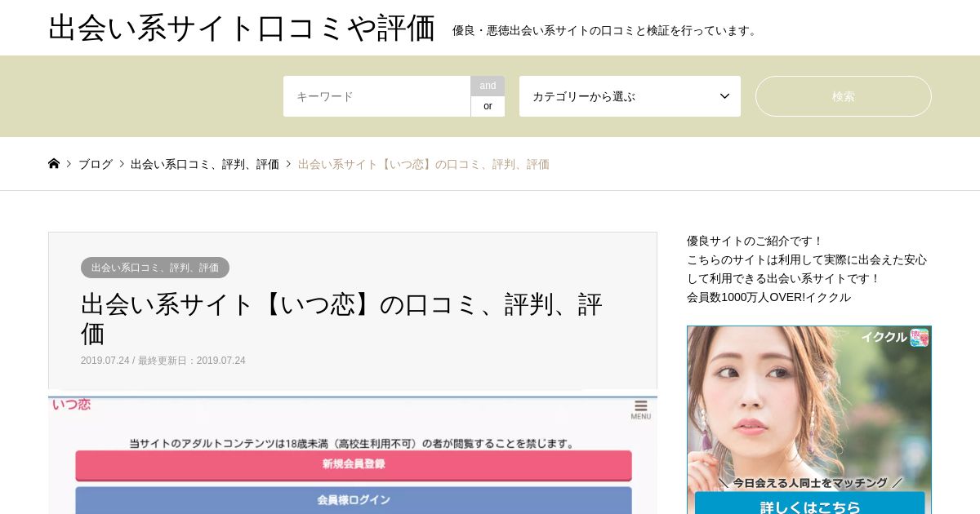980x514 pixels.
Task: Click the home icon in breadcrumb
Action: pos(54,163)
